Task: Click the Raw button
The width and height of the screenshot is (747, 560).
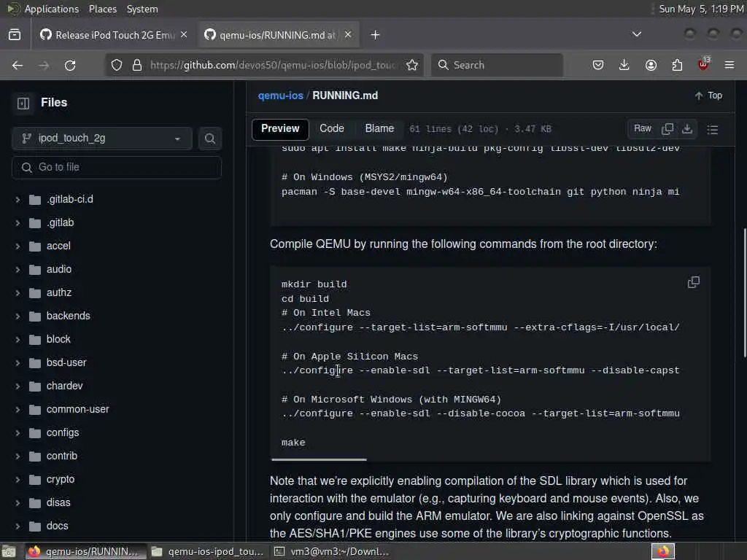Action: [643, 128]
